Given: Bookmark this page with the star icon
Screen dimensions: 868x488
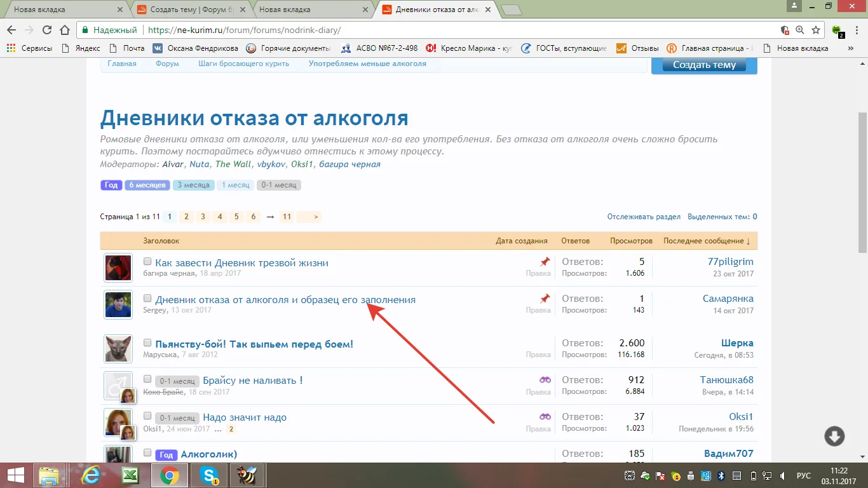Looking at the screenshot, I should tap(816, 30).
